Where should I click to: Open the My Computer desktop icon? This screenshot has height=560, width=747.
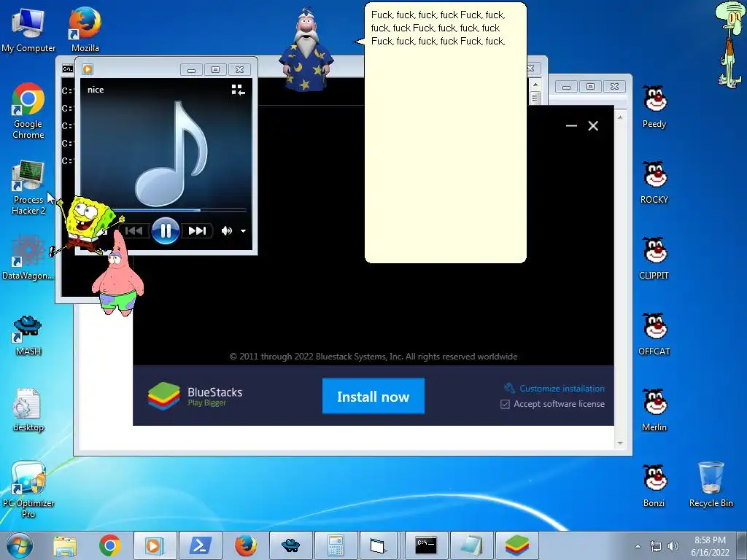[x=28, y=30]
